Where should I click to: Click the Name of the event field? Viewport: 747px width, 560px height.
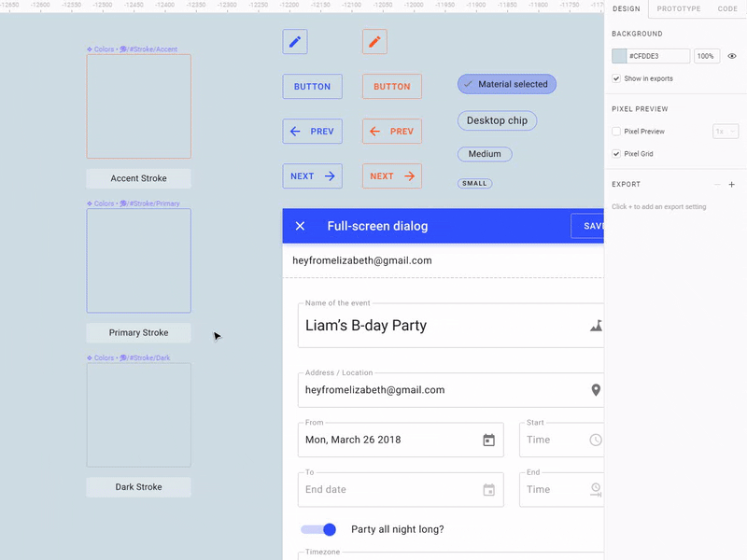(451, 326)
